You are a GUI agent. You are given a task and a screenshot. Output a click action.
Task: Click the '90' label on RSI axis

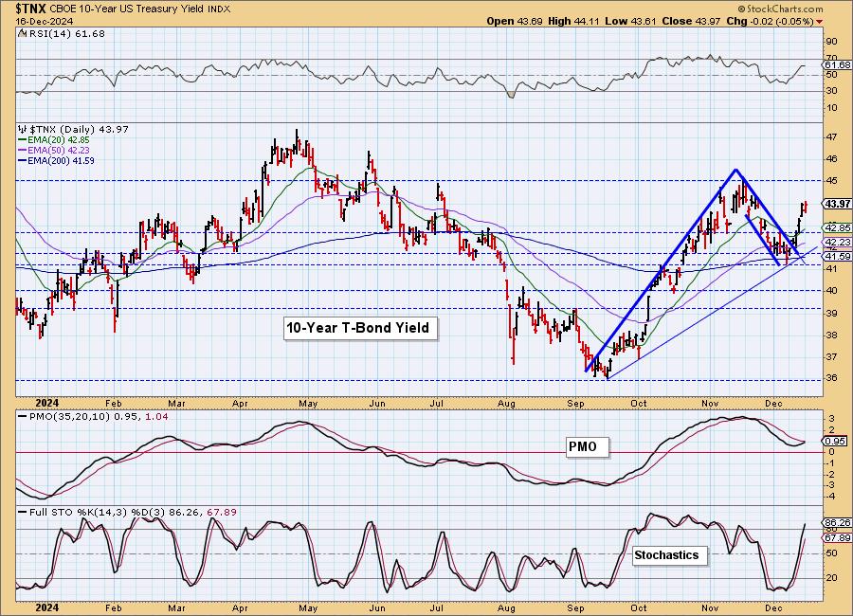[832, 42]
